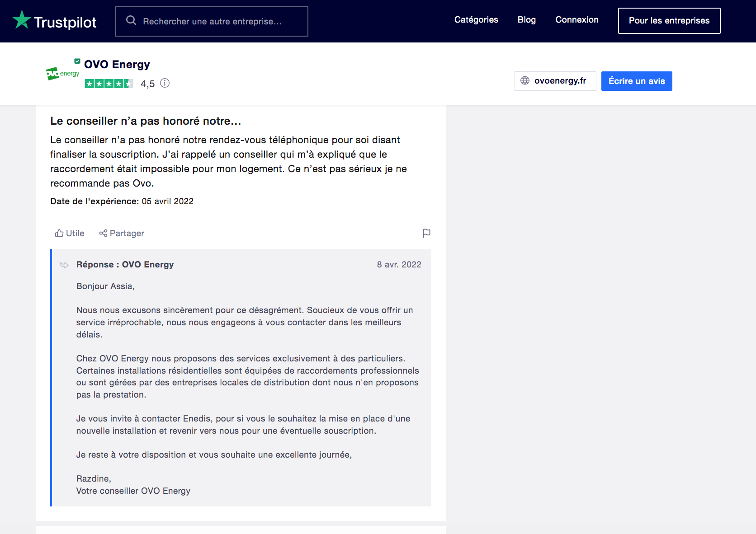
Task: Open the Blog link
Action: pyautogui.click(x=527, y=20)
